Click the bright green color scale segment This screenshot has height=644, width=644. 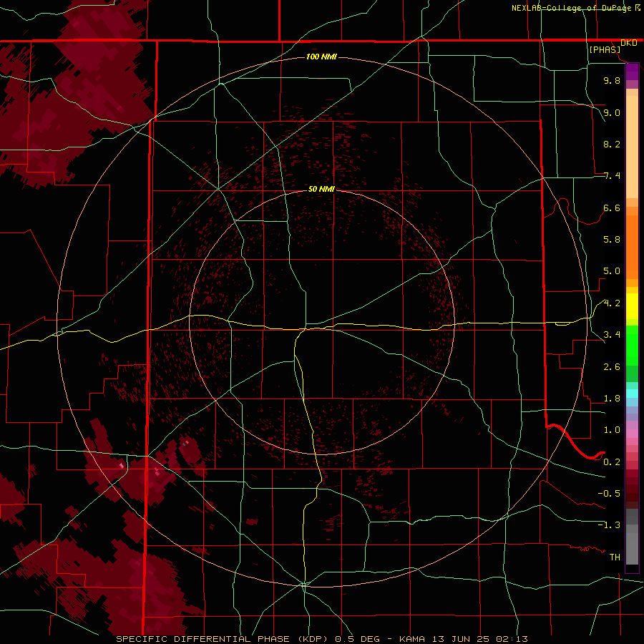pyautogui.click(x=632, y=346)
